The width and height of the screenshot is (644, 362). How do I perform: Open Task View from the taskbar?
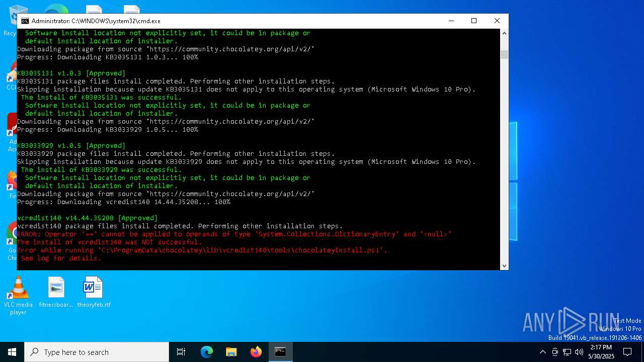(x=181, y=352)
